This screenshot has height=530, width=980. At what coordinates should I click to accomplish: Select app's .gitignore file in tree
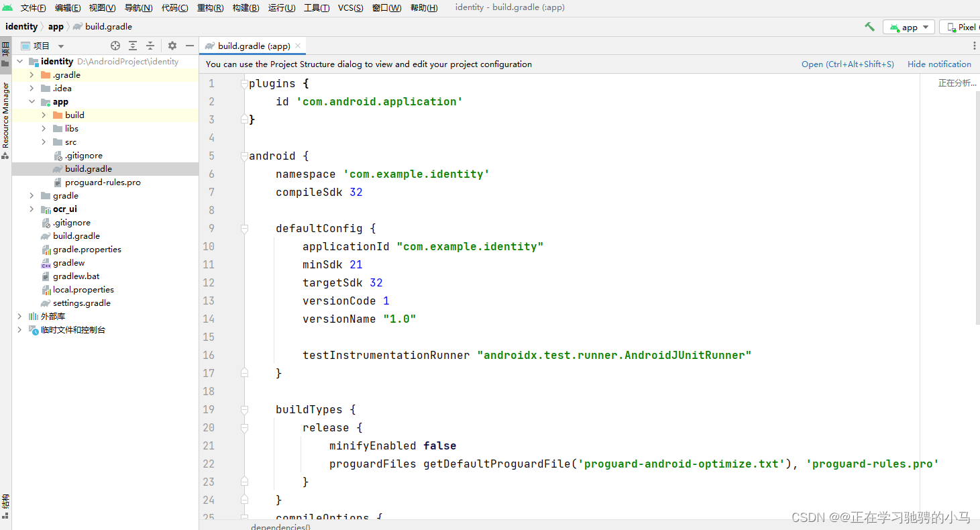[x=84, y=155]
